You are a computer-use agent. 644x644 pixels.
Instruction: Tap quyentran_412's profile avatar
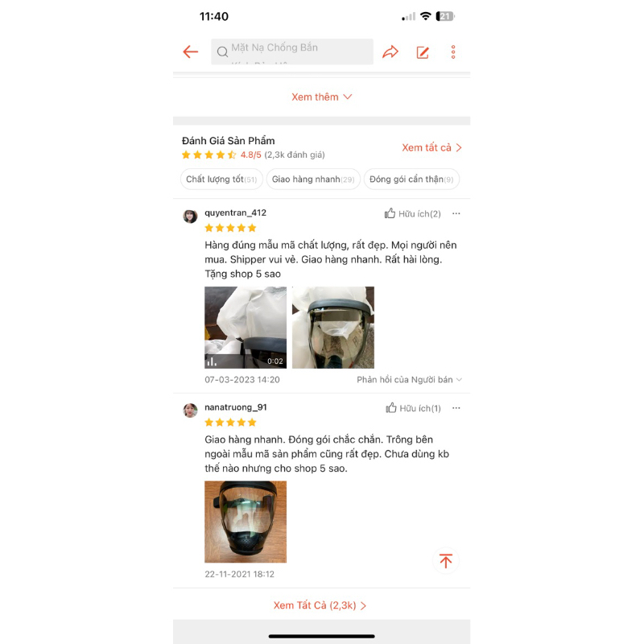190,216
